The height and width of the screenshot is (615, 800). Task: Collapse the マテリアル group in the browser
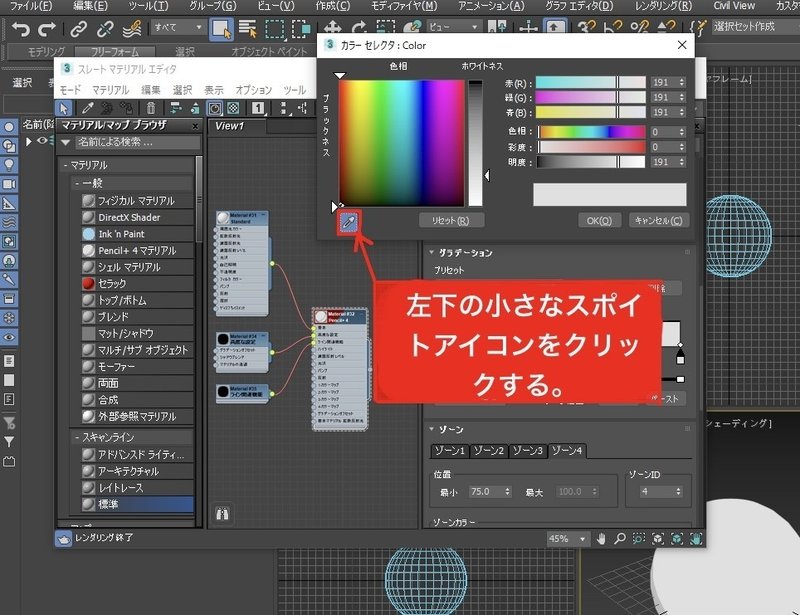(65, 165)
